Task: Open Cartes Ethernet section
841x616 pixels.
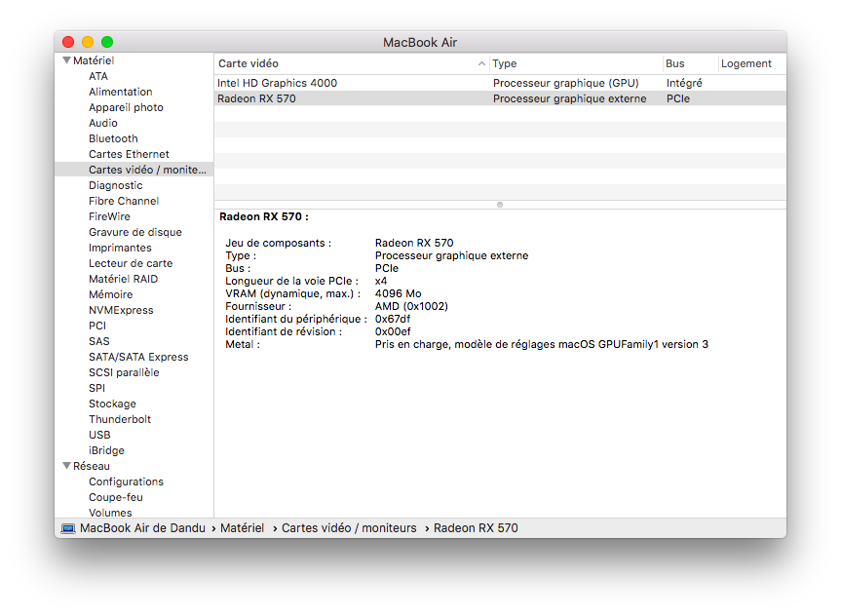Action: [x=129, y=154]
